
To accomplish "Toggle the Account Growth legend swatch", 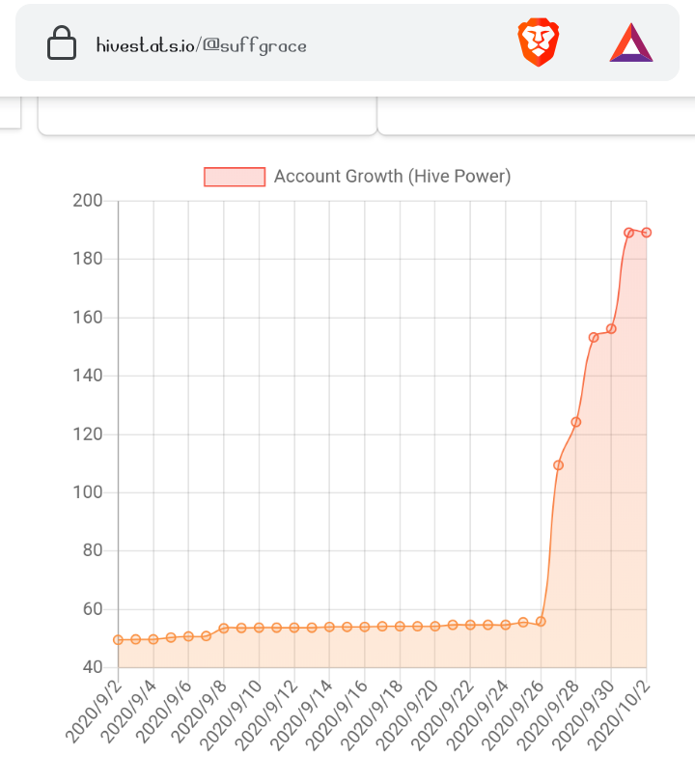I will (235, 177).
